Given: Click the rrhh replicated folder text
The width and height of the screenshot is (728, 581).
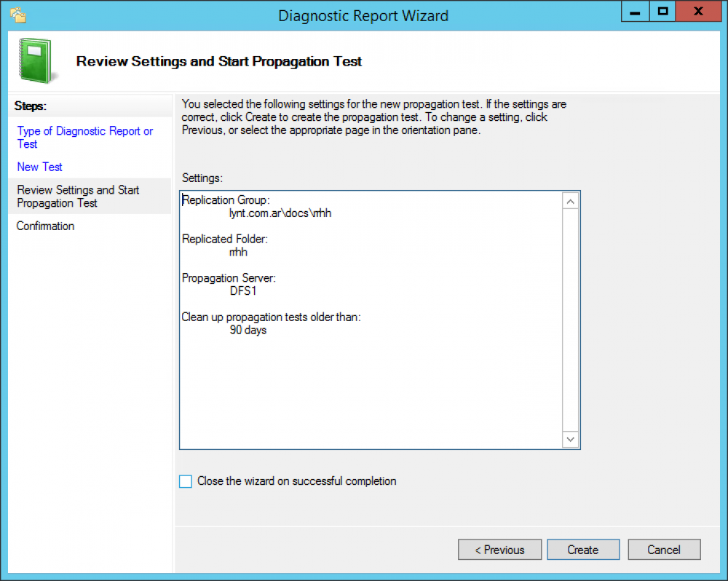Looking at the screenshot, I should (238, 252).
